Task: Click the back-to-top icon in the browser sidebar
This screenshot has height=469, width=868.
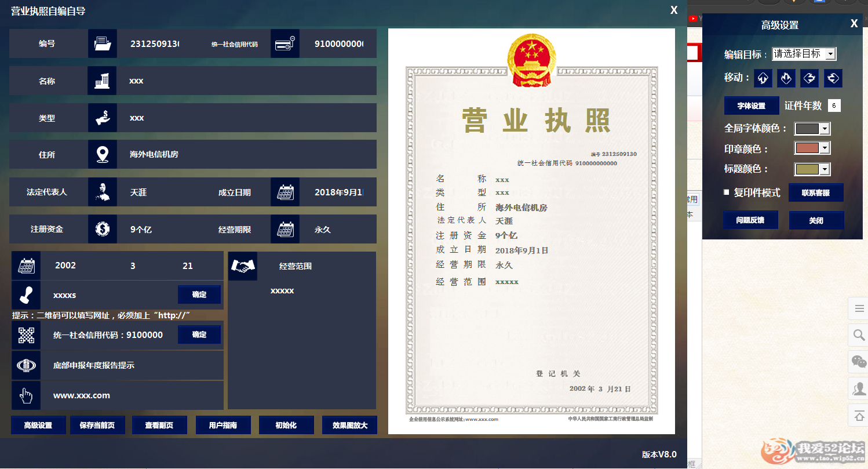Action: 859,415
